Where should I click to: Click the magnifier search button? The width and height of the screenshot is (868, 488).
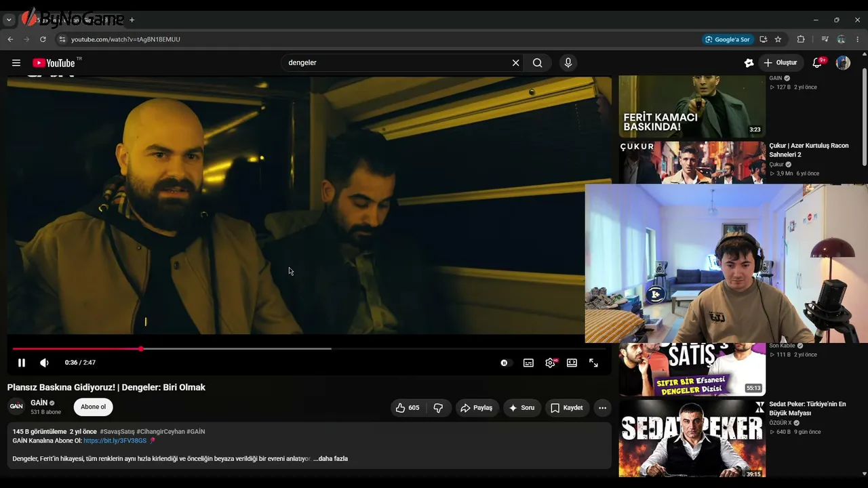click(537, 63)
